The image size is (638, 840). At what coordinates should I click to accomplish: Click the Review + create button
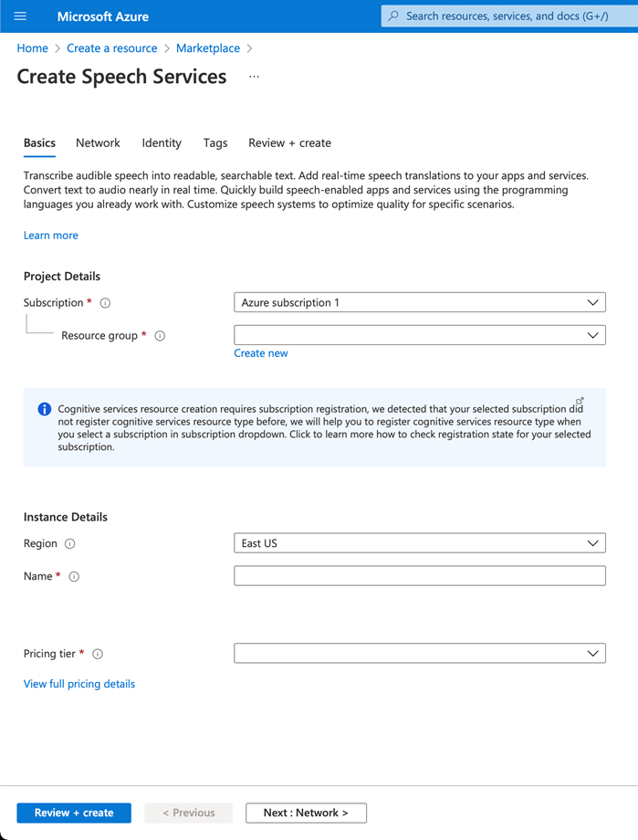tap(74, 813)
